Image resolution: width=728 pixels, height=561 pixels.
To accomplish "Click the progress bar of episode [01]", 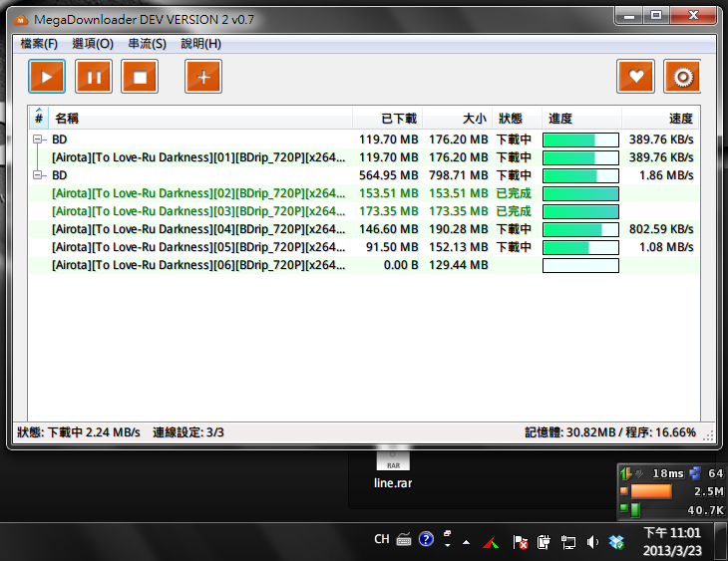I will 580,157.
